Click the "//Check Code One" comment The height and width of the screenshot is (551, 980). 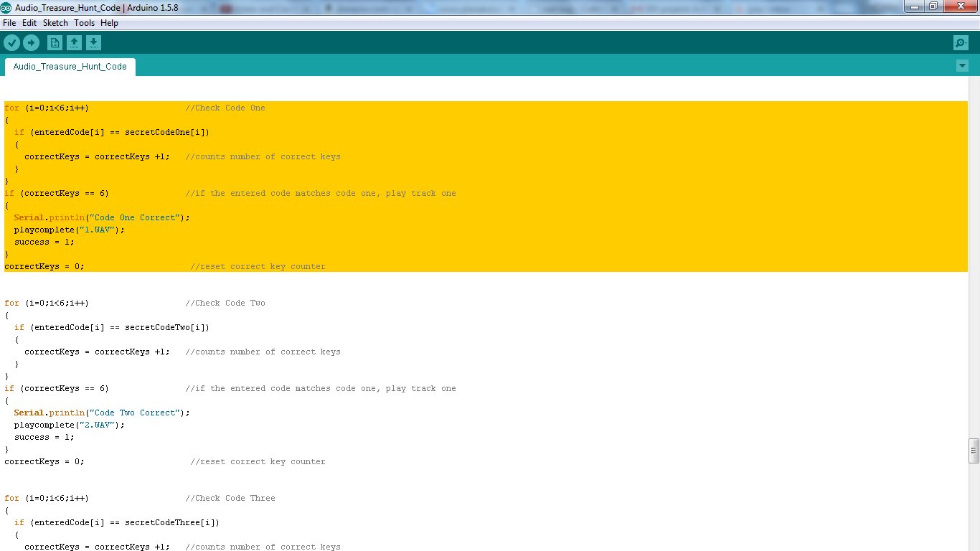click(225, 108)
